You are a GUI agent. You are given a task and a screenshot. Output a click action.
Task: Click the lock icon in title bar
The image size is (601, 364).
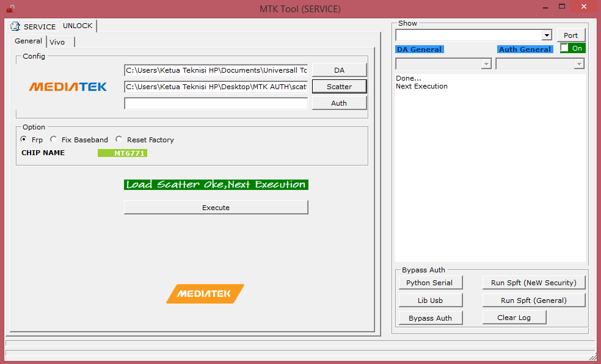tap(11, 9)
